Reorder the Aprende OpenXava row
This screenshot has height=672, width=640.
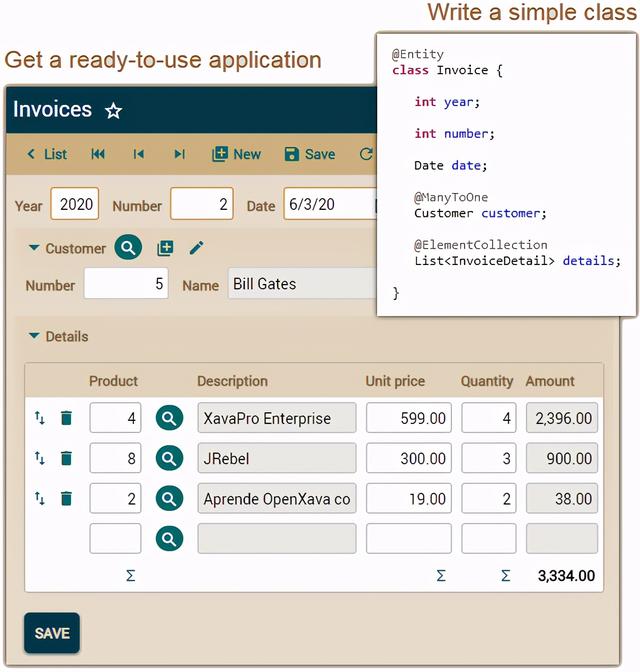click(40, 498)
